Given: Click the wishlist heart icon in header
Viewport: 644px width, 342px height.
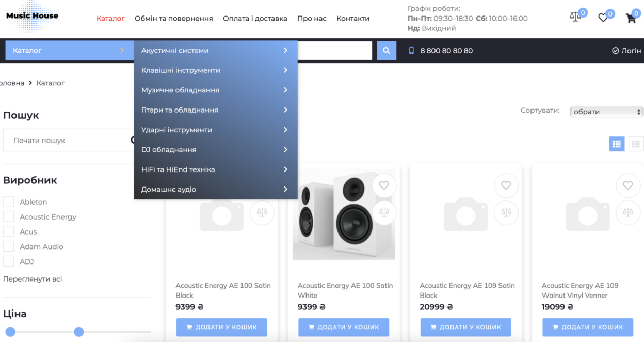Looking at the screenshot, I should pos(603,18).
